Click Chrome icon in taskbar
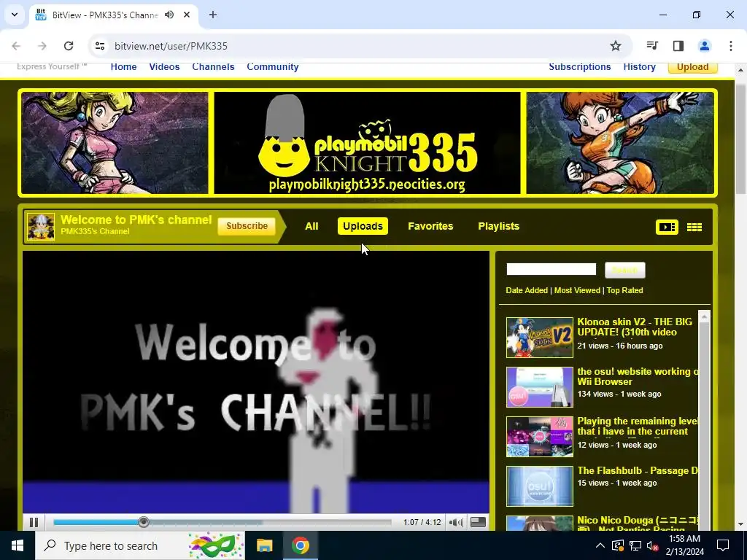The image size is (747, 560). [x=300, y=545]
